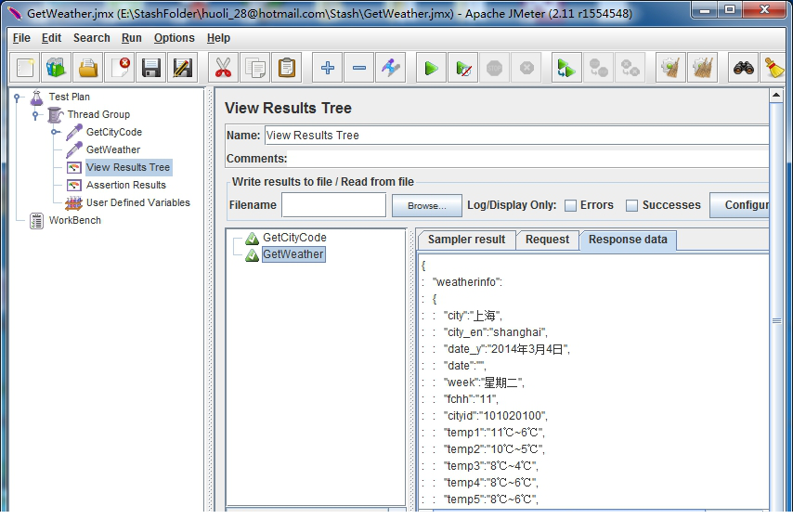Click Start no pauses icon
This screenshot has height=532, width=793.
coord(463,68)
